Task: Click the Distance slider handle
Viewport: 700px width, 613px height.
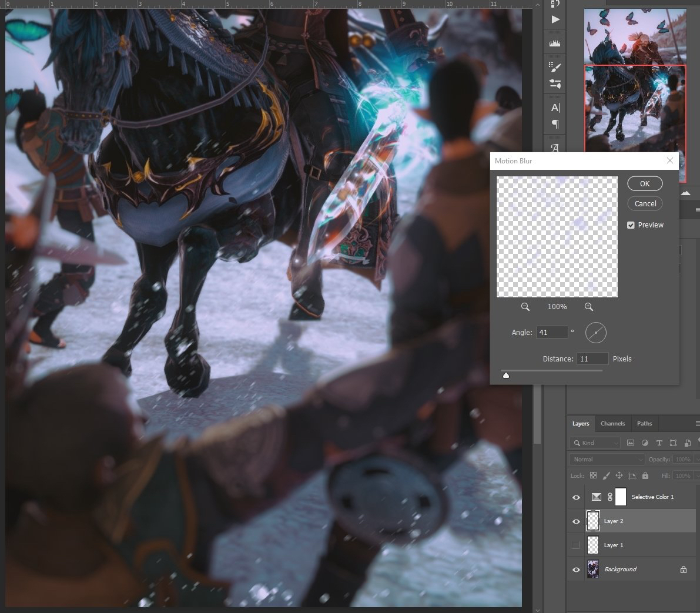Action: (506, 375)
